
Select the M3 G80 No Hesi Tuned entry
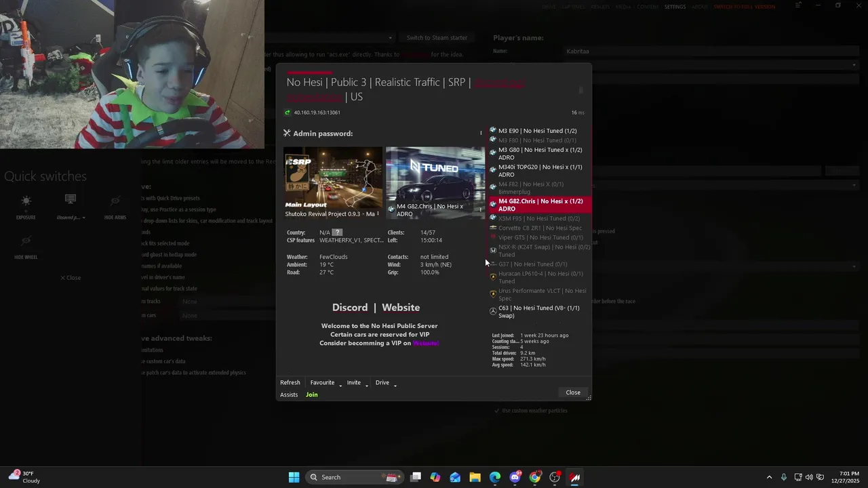(x=540, y=154)
